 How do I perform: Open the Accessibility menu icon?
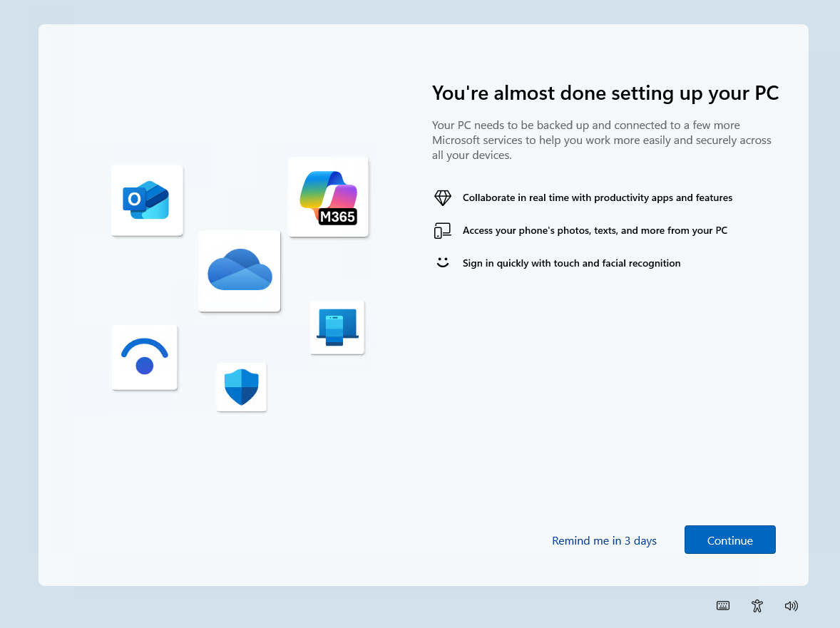(x=757, y=606)
